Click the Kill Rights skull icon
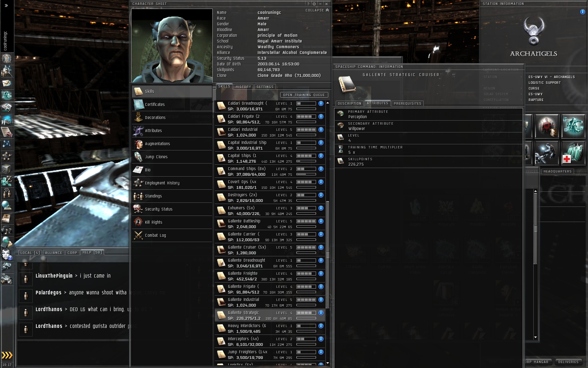This screenshot has height=368, width=588. pyautogui.click(x=138, y=222)
